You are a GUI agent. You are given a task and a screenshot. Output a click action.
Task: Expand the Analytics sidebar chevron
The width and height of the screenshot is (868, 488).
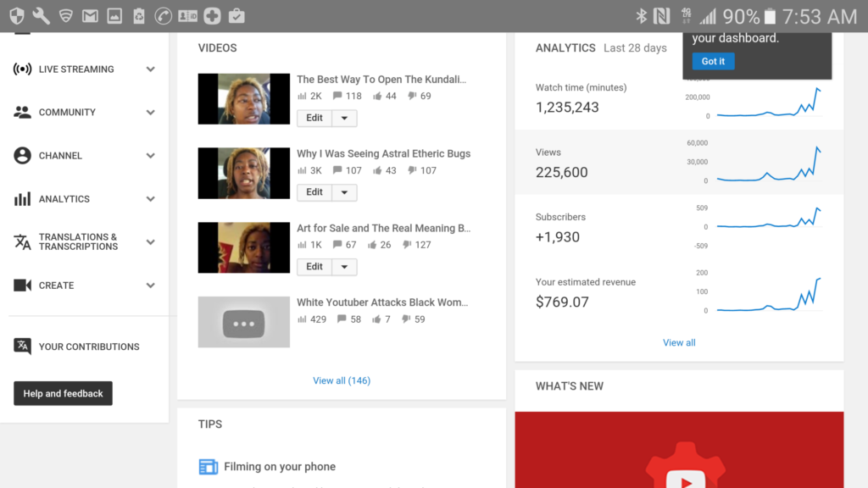click(x=150, y=198)
